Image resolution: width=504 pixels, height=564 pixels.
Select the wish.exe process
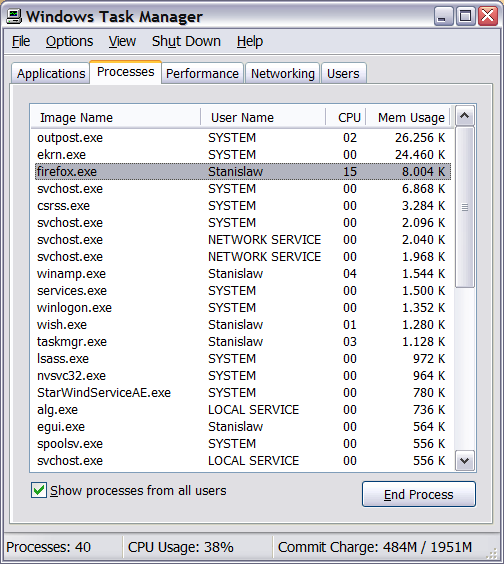coord(243,325)
